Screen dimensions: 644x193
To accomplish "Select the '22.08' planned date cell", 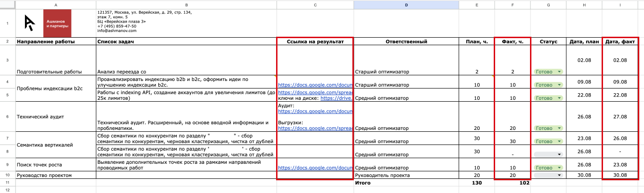I will (584, 95).
